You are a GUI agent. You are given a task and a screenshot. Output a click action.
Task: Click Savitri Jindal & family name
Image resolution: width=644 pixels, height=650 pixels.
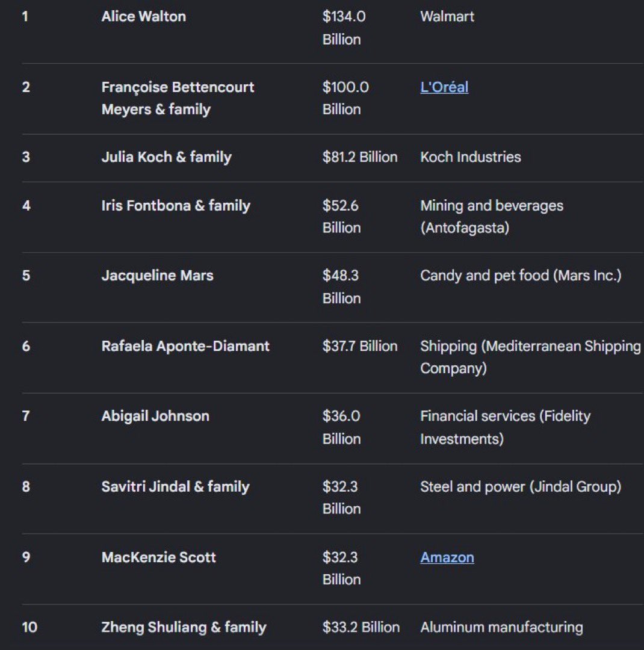pos(175,487)
